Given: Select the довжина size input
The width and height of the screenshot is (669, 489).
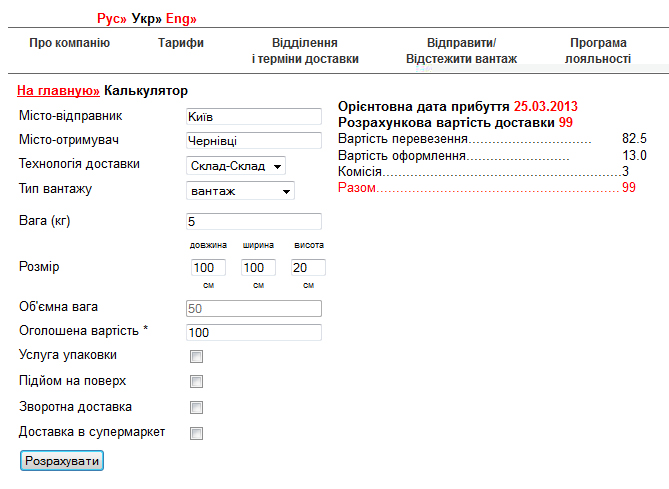Looking at the screenshot, I should 209,268.
